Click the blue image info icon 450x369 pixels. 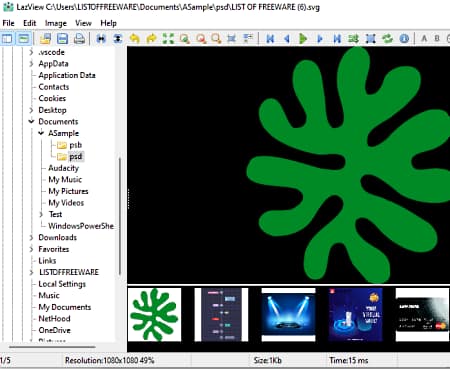coord(404,39)
